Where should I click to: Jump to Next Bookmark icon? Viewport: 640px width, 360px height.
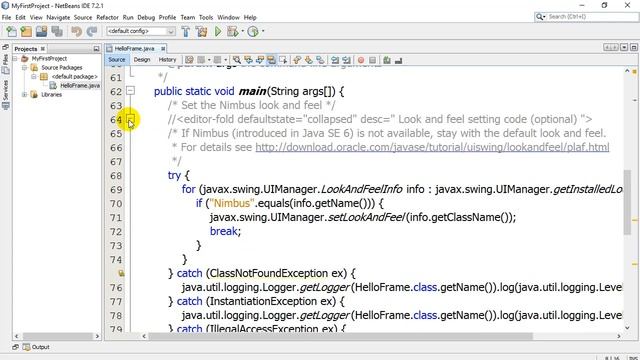pyautogui.click(x=309, y=60)
